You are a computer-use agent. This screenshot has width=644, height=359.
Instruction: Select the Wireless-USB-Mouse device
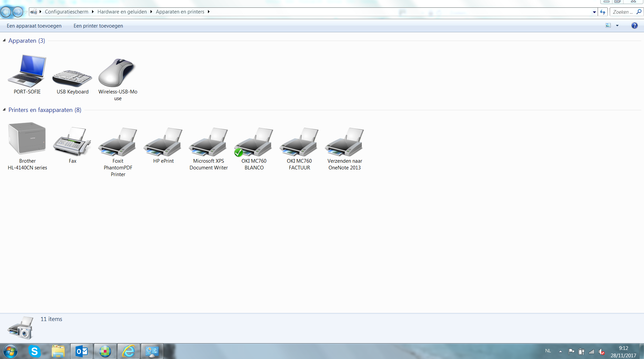(118, 79)
